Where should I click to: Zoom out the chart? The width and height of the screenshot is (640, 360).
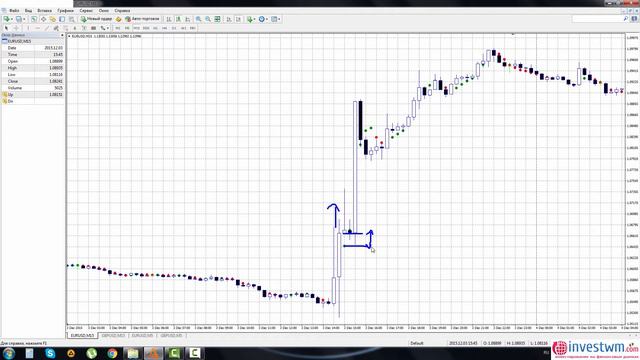(208, 19)
